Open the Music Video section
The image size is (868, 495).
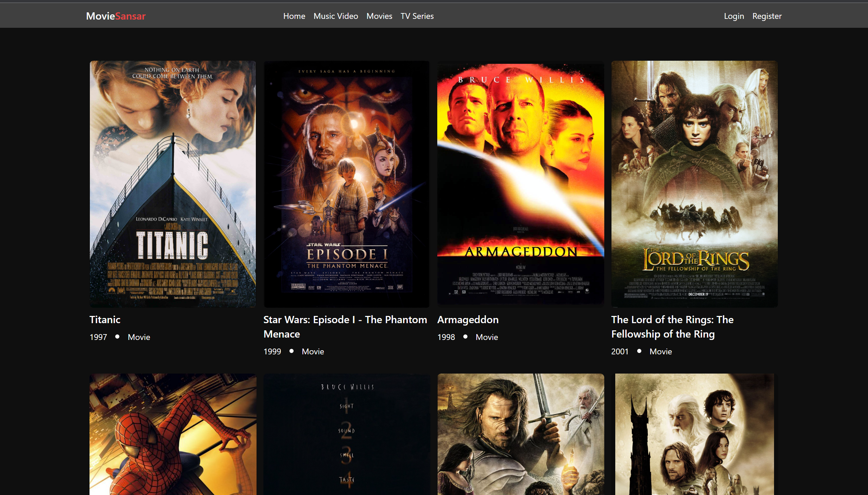(x=336, y=16)
